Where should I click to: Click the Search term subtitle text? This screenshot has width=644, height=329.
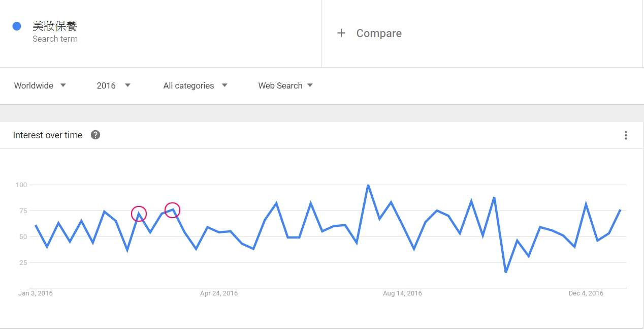point(55,39)
